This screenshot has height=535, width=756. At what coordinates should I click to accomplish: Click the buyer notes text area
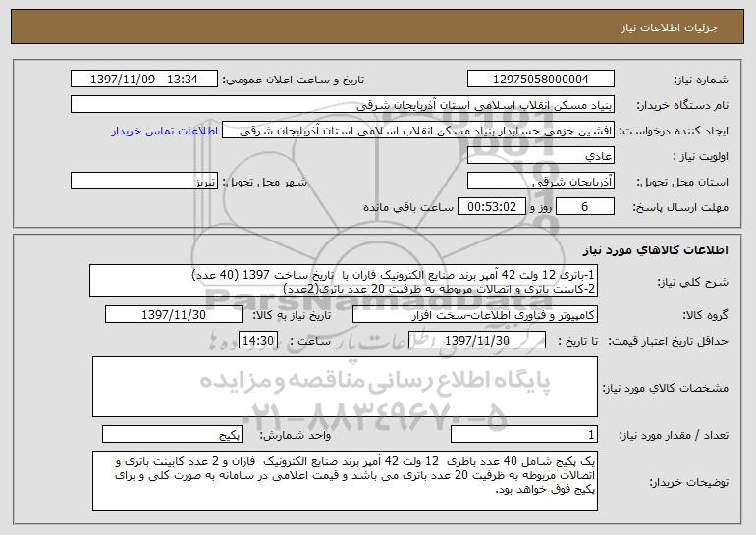tap(345, 481)
